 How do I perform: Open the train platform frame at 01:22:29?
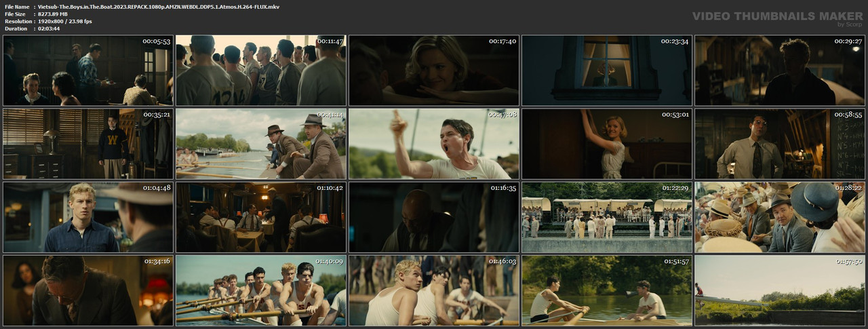point(607,217)
